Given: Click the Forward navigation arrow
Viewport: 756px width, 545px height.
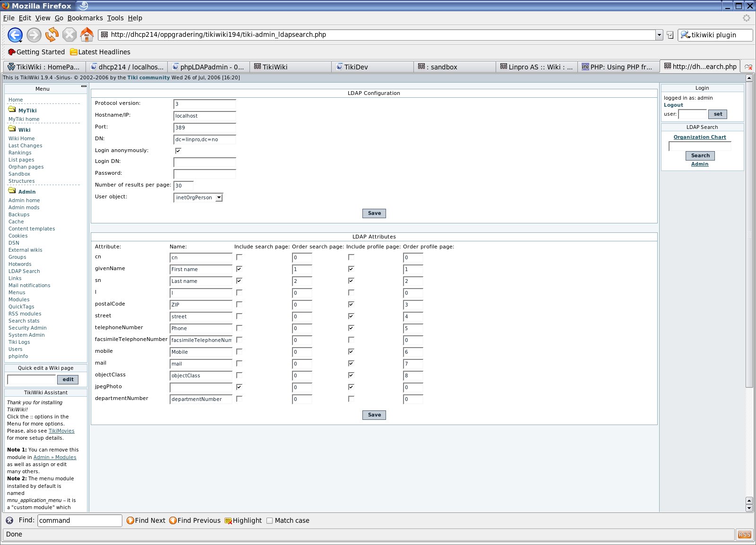Looking at the screenshot, I should coord(34,34).
